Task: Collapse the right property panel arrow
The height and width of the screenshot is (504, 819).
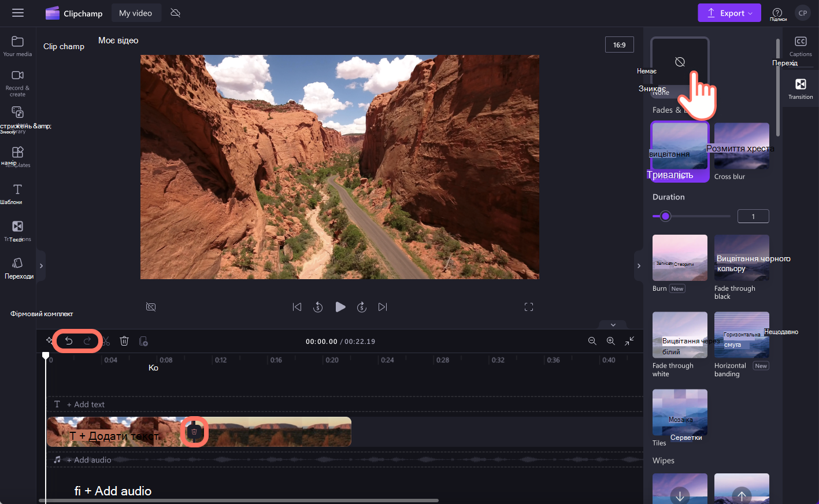Action: coord(639,266)
